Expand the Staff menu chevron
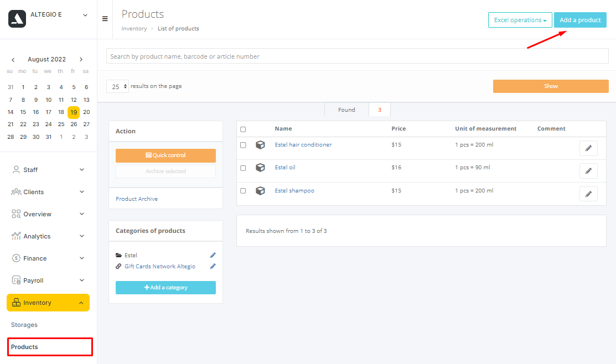This screenshot has width=616, height=364. [x=82, y=170]
